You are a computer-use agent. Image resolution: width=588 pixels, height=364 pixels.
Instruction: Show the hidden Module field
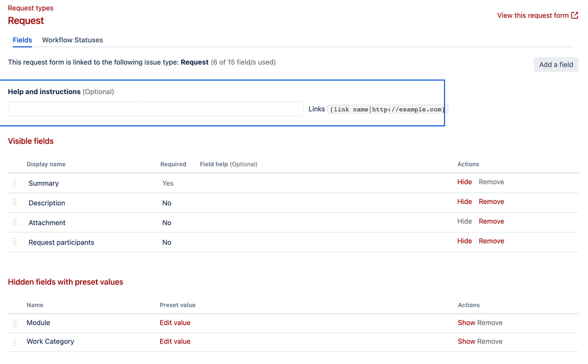click(467, 323)
